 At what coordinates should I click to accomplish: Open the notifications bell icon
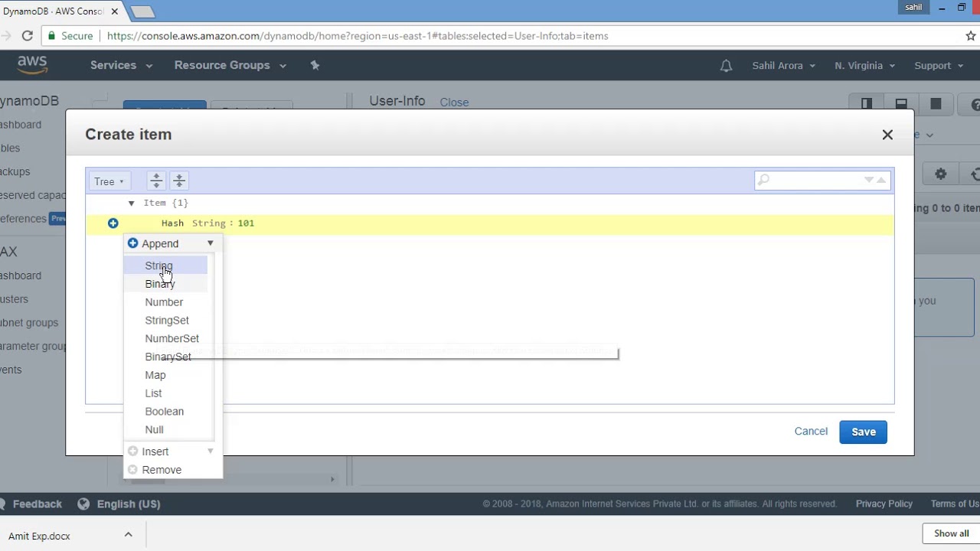pyautogui.click(x=726, y=66)
